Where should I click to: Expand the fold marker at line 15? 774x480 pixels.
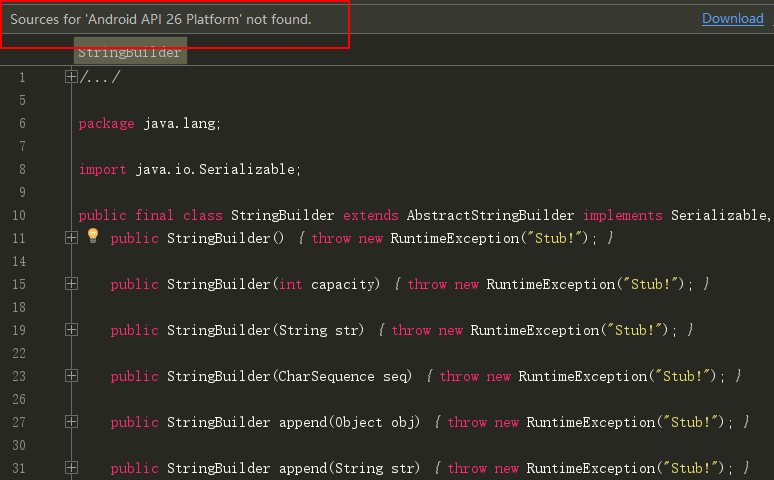71,284
